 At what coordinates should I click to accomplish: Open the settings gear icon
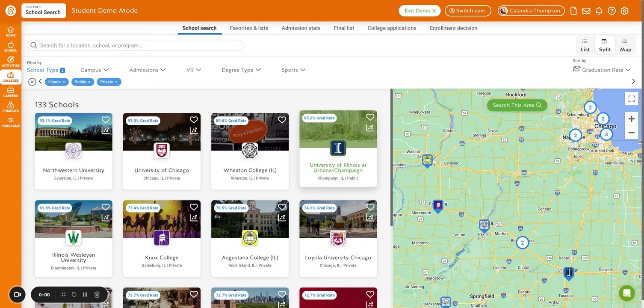[x=625, y=11]
